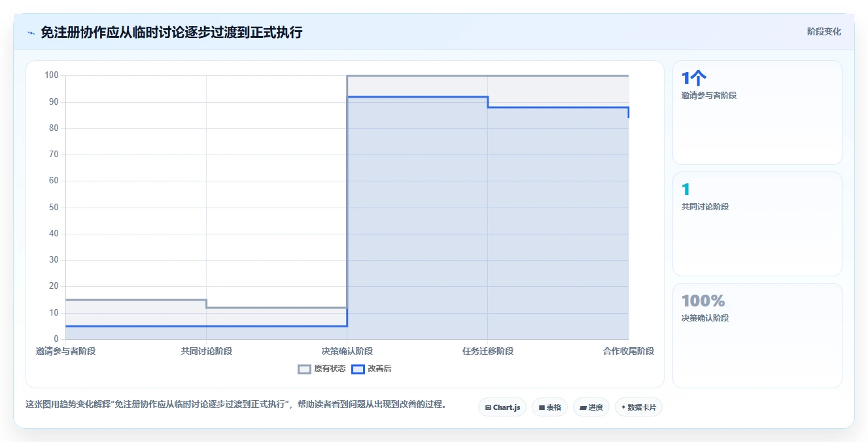Click x-axis label 邀请参与者阶段

tap(65, 351)
